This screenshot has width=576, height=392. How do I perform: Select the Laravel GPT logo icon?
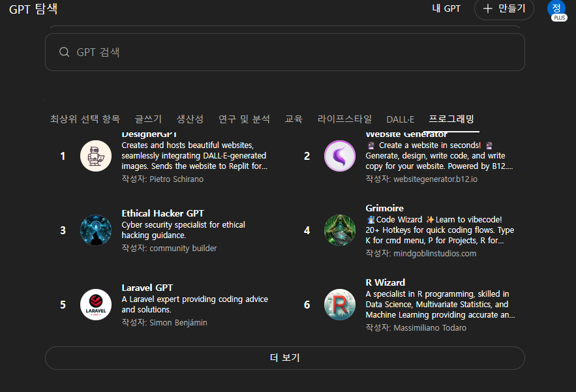[96, 305]
